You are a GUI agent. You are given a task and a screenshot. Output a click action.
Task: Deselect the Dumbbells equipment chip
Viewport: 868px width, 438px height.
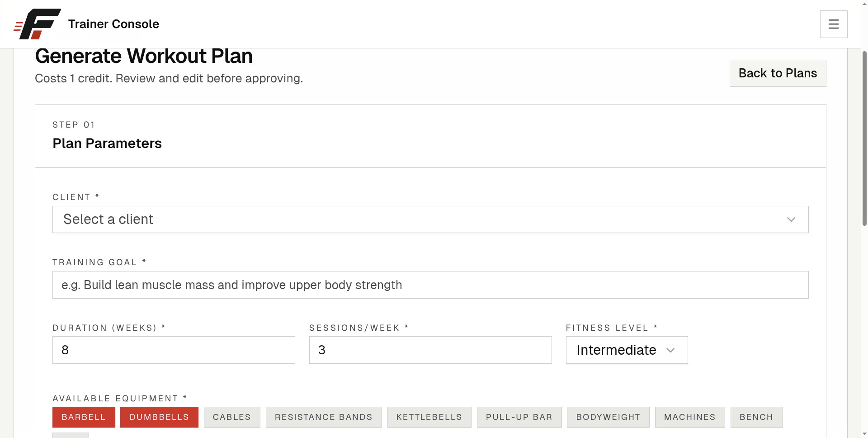click(x=159, y=417)
